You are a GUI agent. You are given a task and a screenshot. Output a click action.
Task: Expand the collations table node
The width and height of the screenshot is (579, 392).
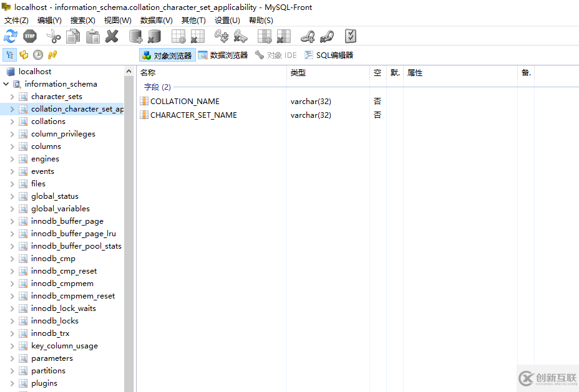point(12,122)
